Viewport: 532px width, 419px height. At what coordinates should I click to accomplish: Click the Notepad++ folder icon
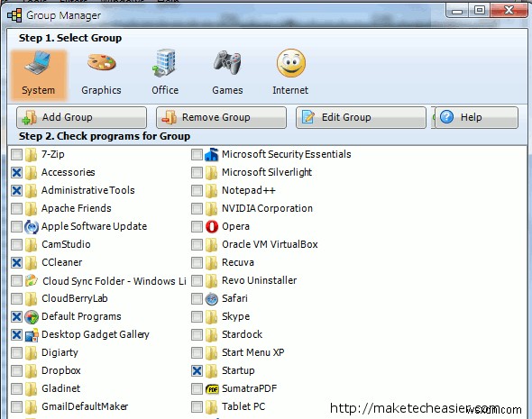click(211, 190)
